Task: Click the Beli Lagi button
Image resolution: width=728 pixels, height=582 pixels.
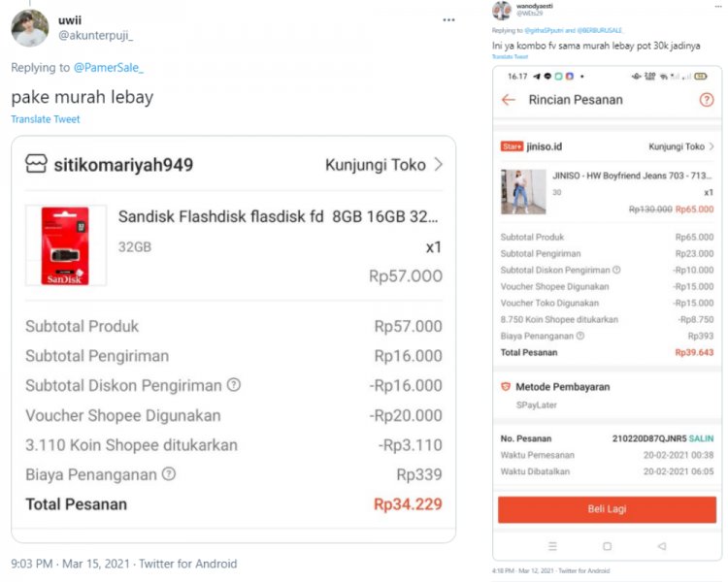Action: tap(607, 509)
